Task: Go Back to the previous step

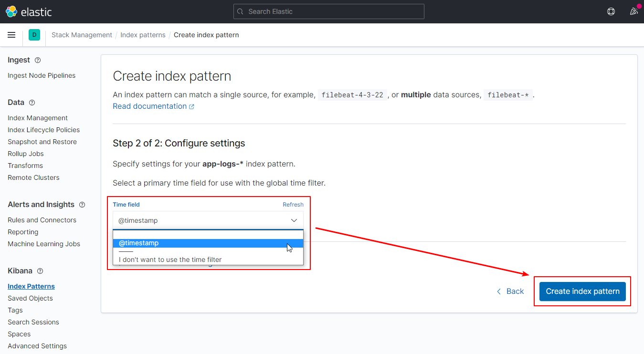Action: coord(510,291)
